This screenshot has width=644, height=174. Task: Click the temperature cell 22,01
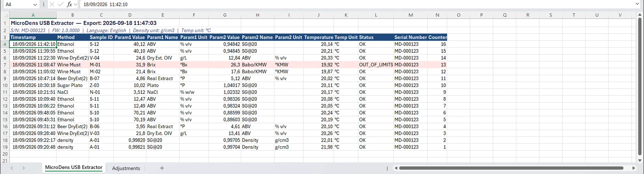pyautogui.click(x=318, y=140)
